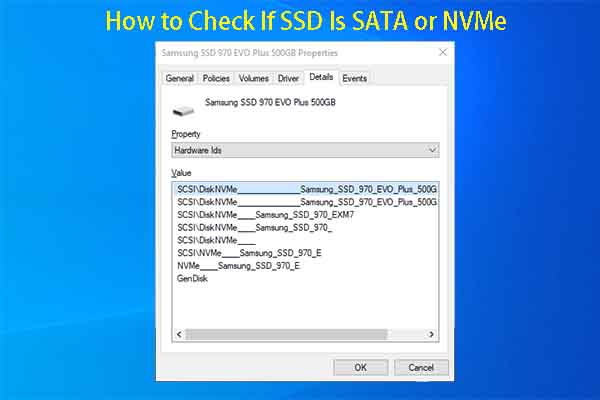Image resolution: width=600 pixels, height=400 pixels.
Task: Click the Cancel button
Action: pyautogui.click(x=421, y=367)
